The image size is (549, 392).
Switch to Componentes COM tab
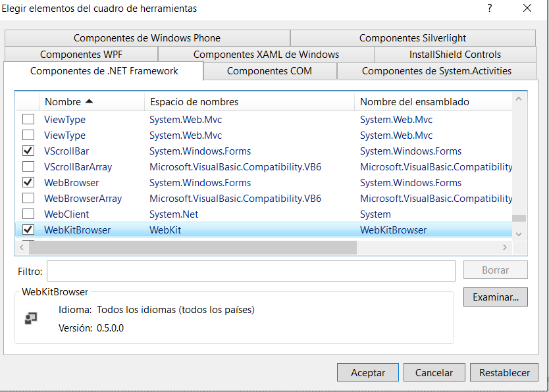(270, 71)
